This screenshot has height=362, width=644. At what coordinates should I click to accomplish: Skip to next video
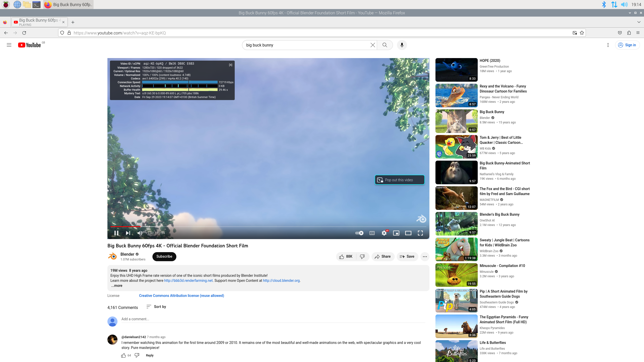(128, 233)
